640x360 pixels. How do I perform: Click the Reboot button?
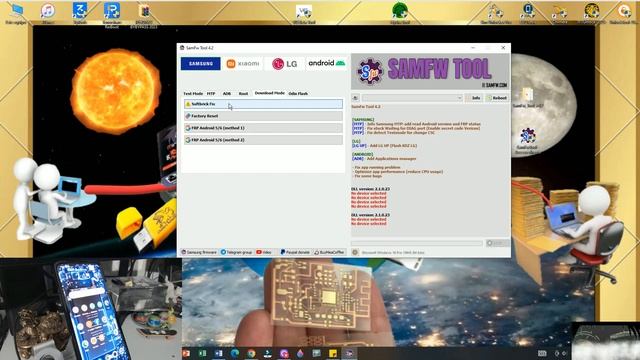pyautogui.click(x=497, y=98)
